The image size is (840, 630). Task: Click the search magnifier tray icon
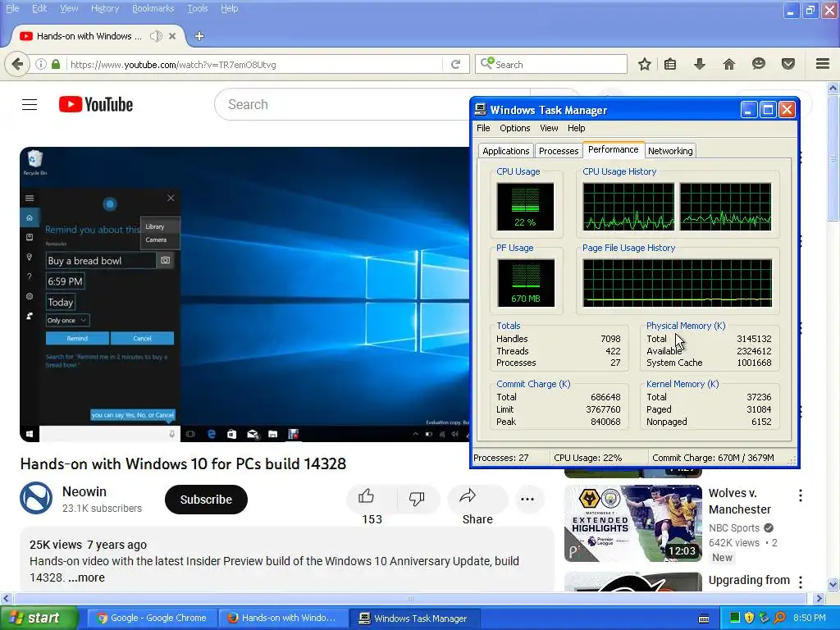[x=779, y=618]
